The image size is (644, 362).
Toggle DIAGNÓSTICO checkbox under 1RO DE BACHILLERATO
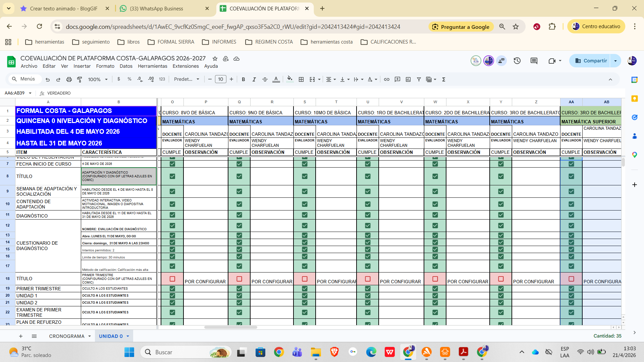click(x=368, y=215)
